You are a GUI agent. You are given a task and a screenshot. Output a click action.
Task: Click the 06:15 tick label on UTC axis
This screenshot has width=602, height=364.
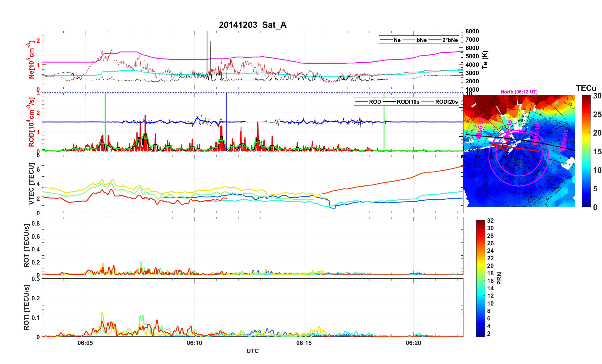point(304,343)
